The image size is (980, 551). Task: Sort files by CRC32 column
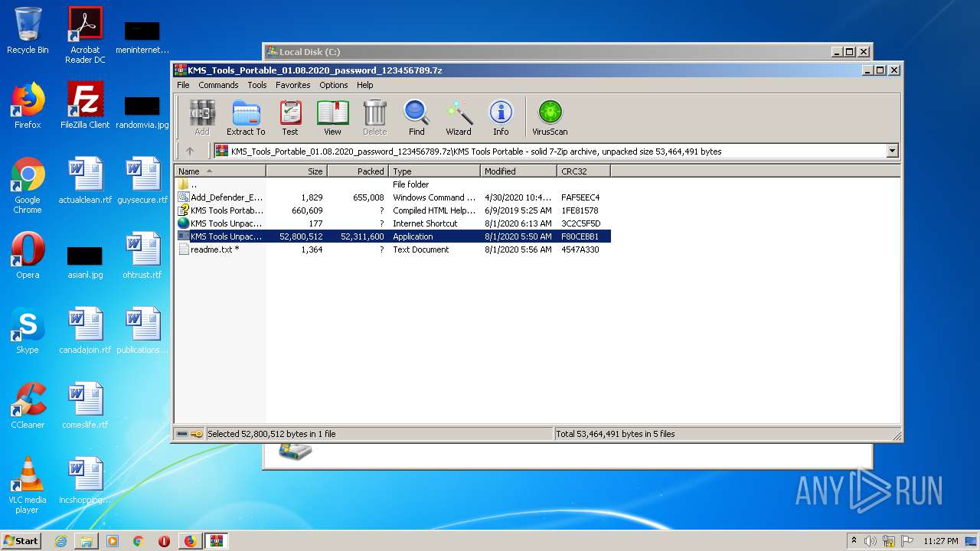[583, 171]
